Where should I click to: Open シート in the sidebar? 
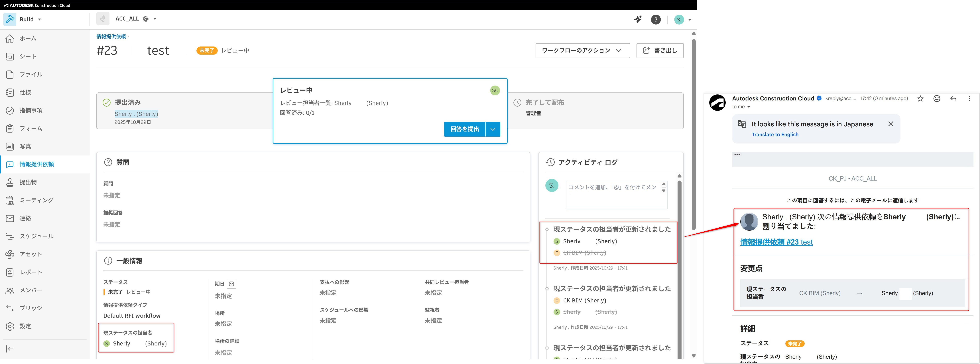[x=28, y=56]
